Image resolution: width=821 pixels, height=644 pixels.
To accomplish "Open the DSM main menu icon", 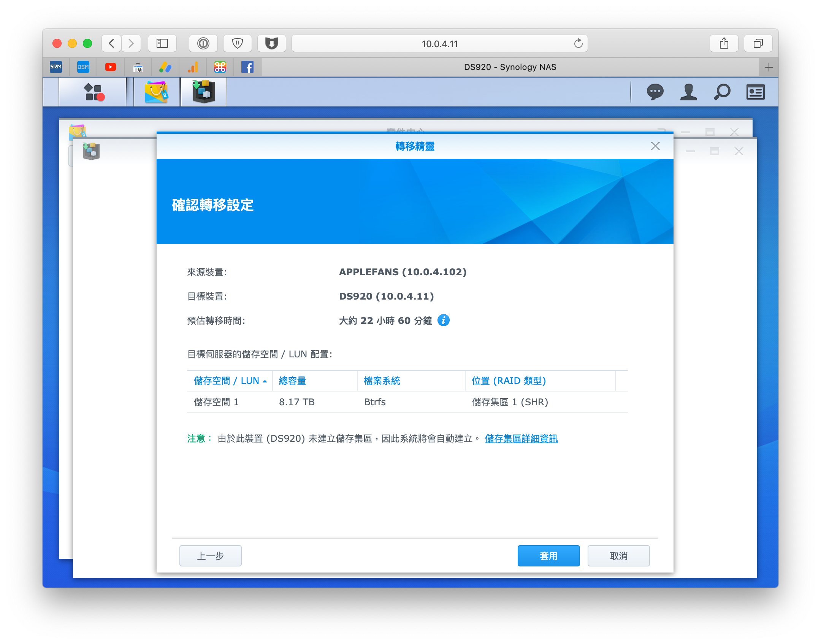I will coord(94,92).
